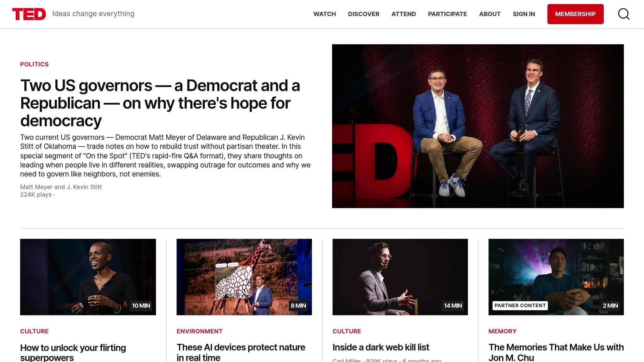The height and width of the screenshot is (362, 644).
Task: Select the ENVIRONMENT category link
Action: [x=199, y=331]
